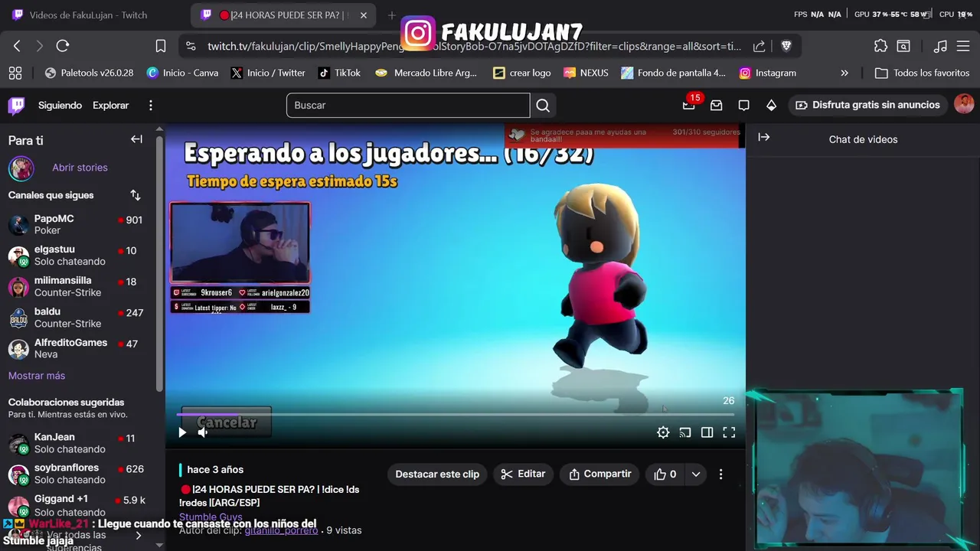Image resolution: width=980 pixels, height=551 pixels.
Task: Open Inicio - Canva bookmark
Action: (182, 73)
